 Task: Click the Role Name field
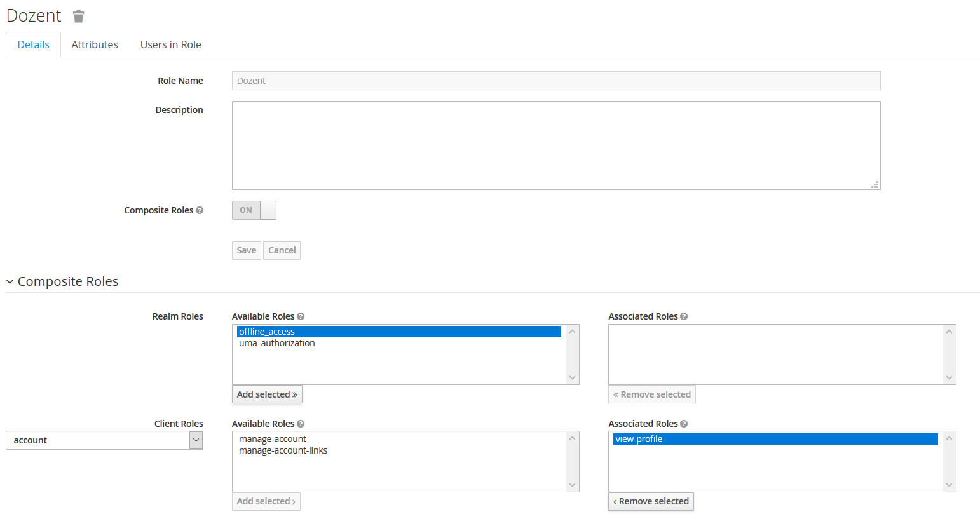click(556, 81)
